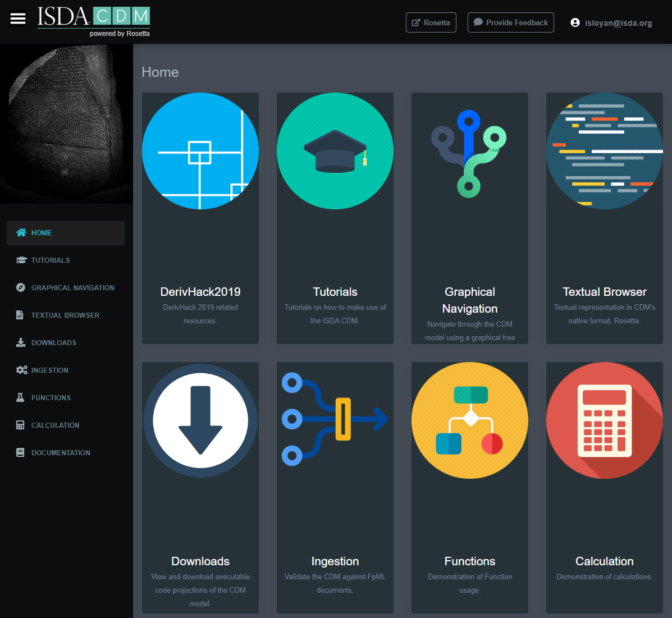Click the Calculation calculator icon in sidebar
Viewport: 672px width, 618px height.
coord(20,425)
